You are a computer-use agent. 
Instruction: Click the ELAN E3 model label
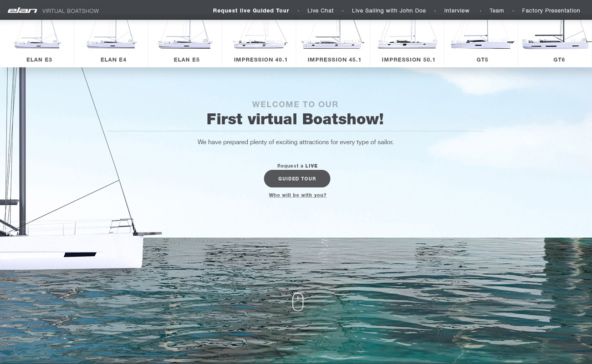pyautogui.click(x=39, y=60)
